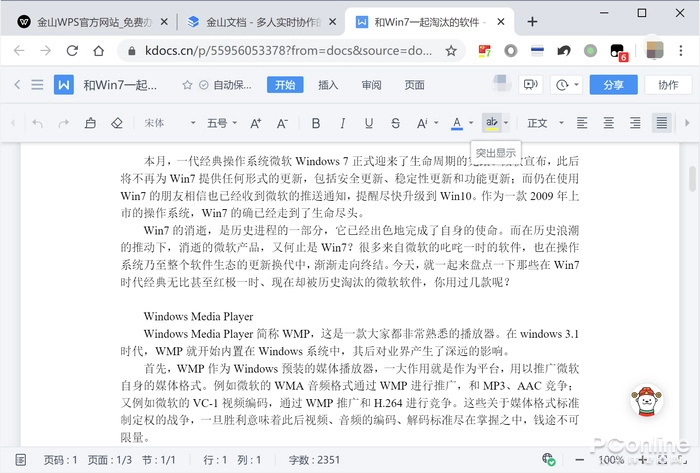Click the Undo arrow in toolbar
Viewport: 700px width, 473px height.
point(38,123)
